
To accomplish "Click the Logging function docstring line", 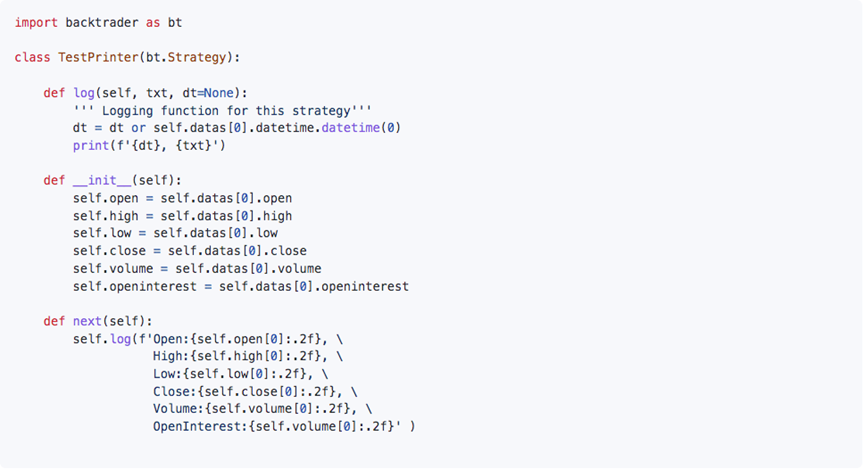I will pos(222,110).
